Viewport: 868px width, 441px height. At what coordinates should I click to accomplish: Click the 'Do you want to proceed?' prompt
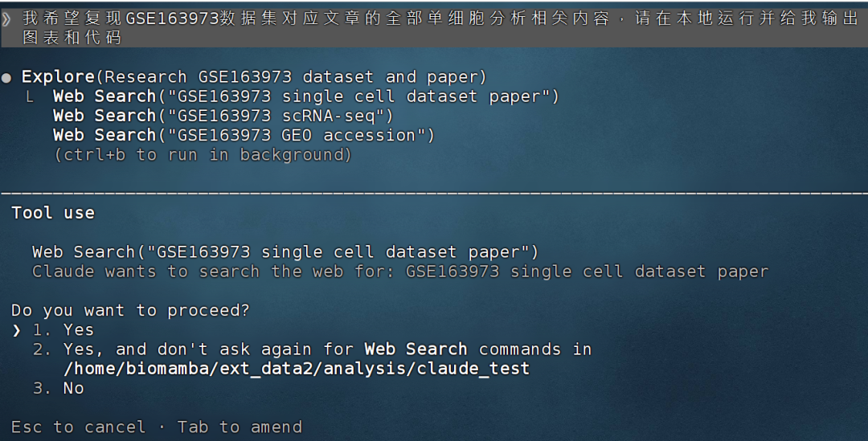click(131, 310)
